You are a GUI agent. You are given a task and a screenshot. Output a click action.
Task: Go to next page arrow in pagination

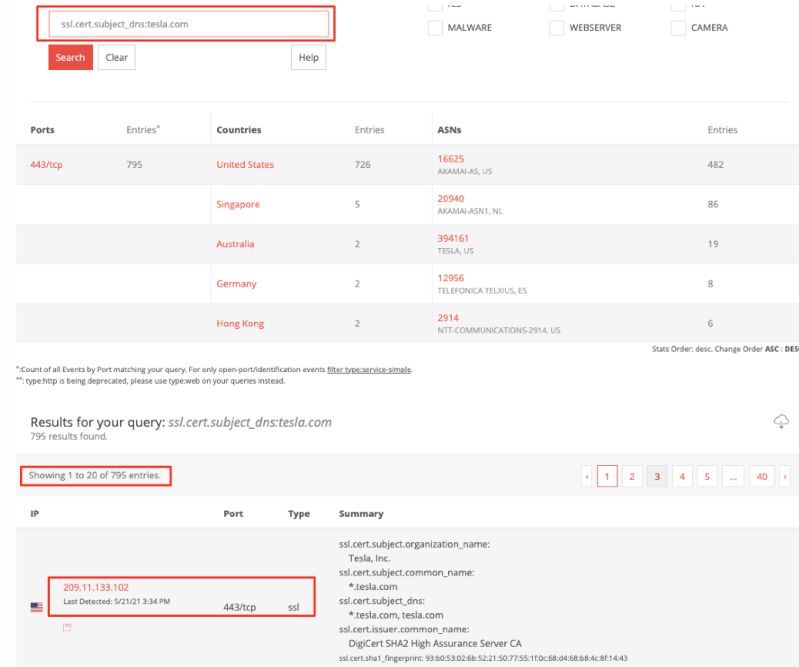click(785, 476)
